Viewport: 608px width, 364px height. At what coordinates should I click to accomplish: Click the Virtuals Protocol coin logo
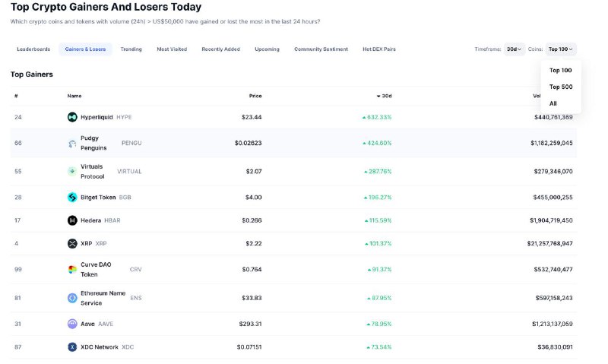coord(72,171)
